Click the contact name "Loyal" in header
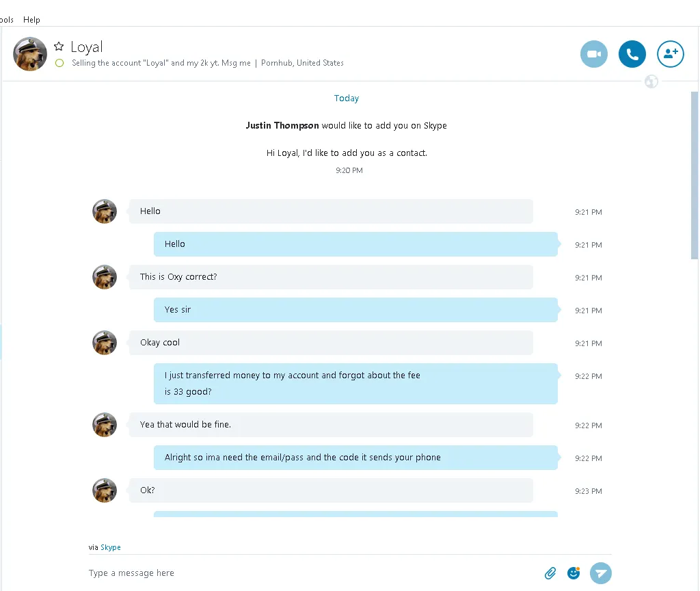The height and width of the screenshot is (591, 700). pos(87,47)
